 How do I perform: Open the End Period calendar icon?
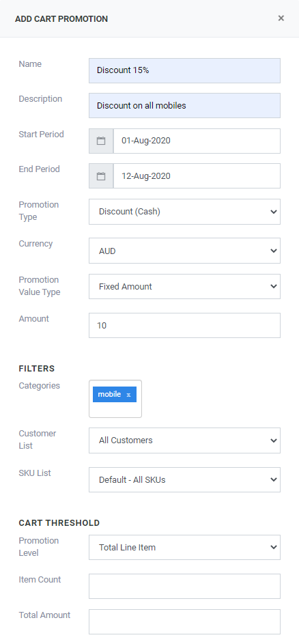click(101, 176)
